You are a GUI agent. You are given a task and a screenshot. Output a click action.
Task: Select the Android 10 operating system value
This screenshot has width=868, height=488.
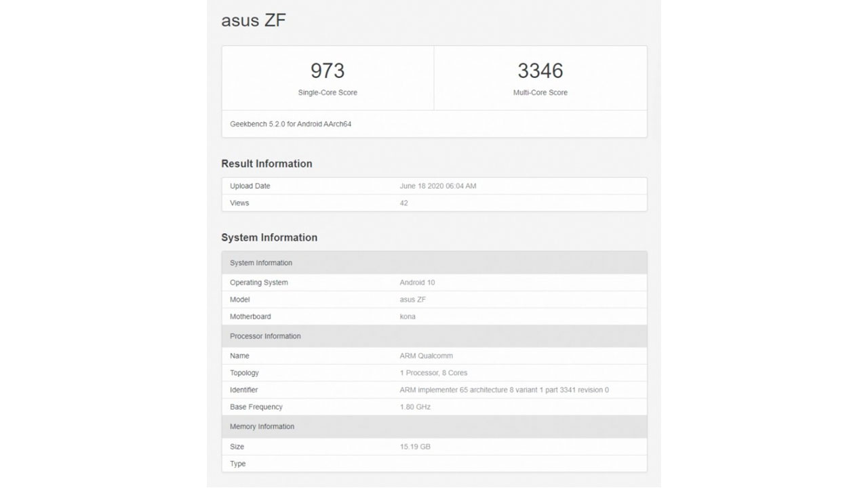418,283
